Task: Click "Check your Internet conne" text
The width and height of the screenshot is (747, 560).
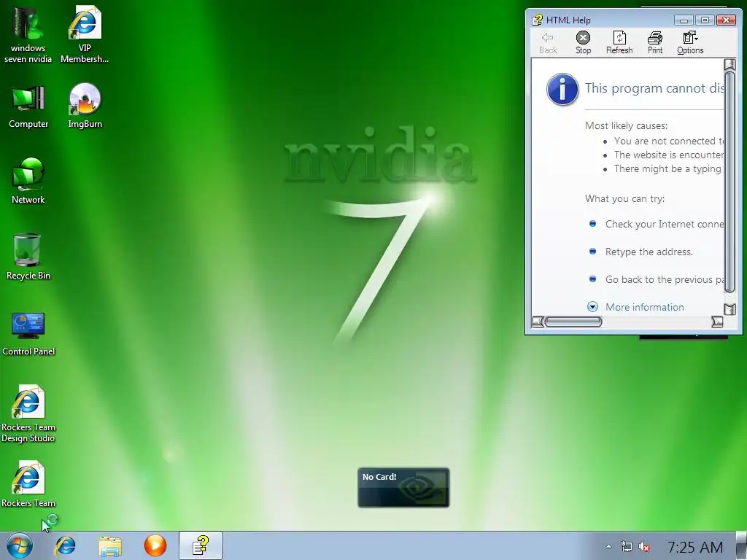Action: click(664, 225)
